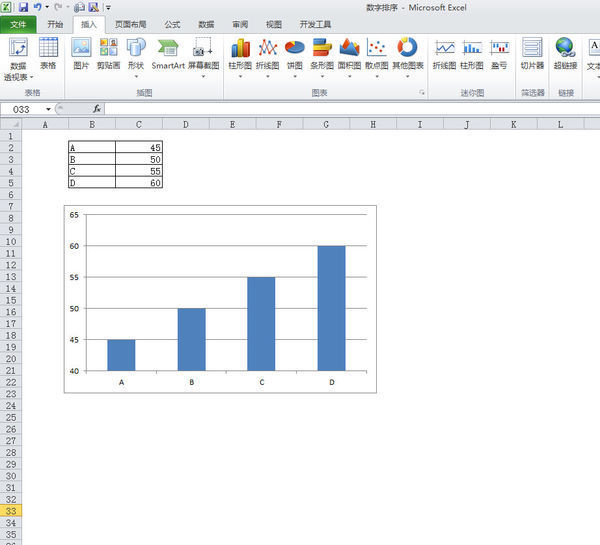Insert a SmartArt graphic
Viewport: 600px width, 545px height.
[x=168, y=52]
